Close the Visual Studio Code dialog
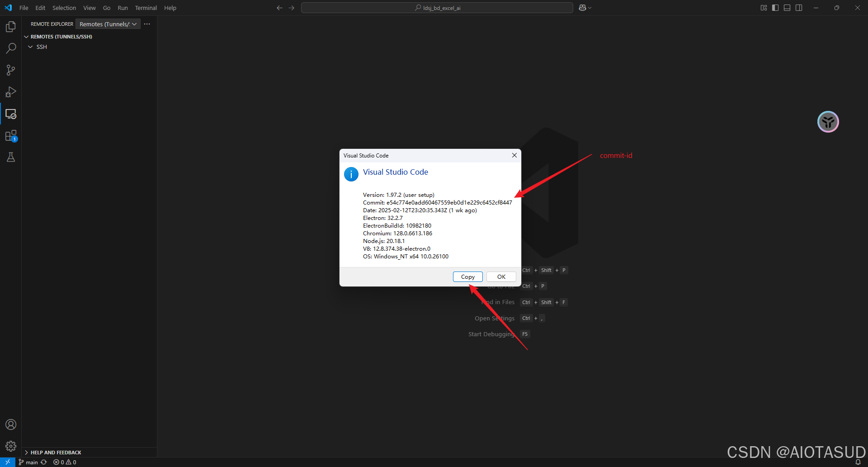 point(514,155)
